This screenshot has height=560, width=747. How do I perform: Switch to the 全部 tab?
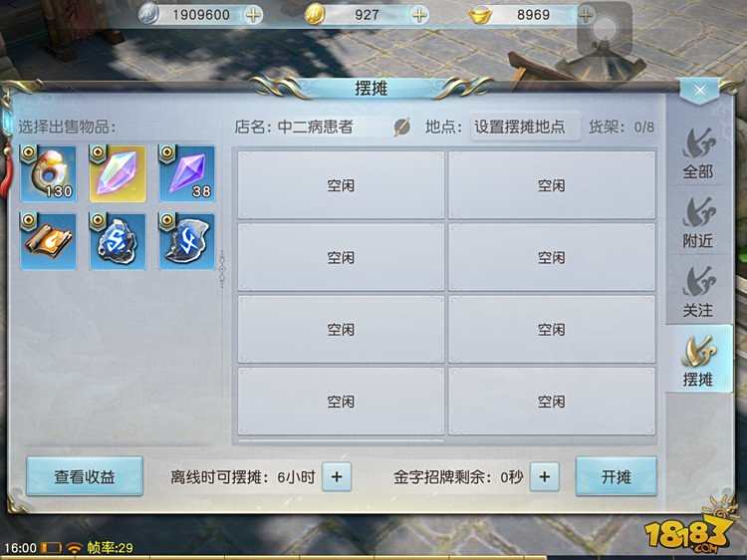click(698, 153)
